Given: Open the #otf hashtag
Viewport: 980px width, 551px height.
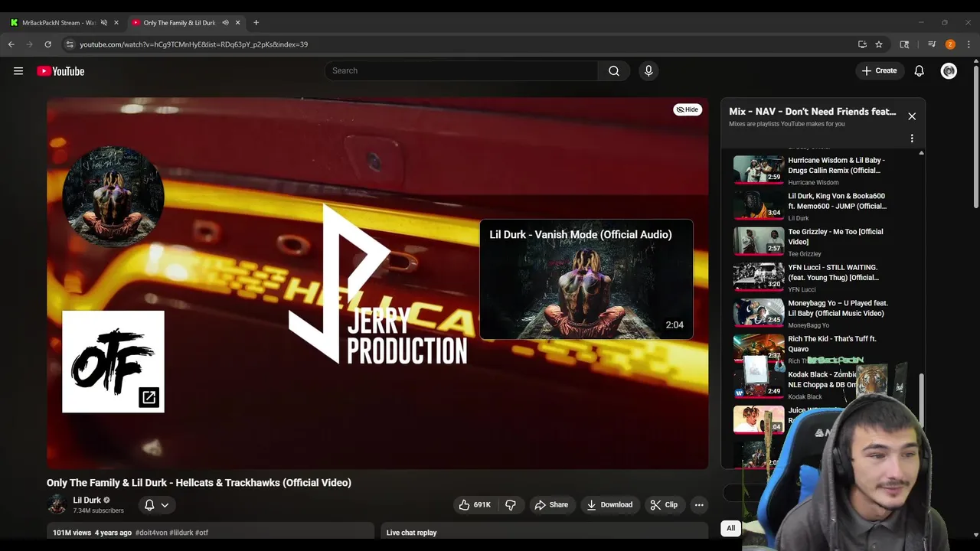Looking at the screenshot, I should [x=201, y=533].
